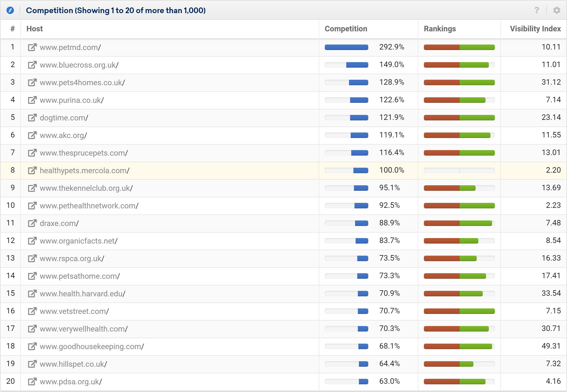Image resolution: width=567 pixels, height=392 pixels.
Task: Click the 2.23 visibility index value
Action: point(553,205)
